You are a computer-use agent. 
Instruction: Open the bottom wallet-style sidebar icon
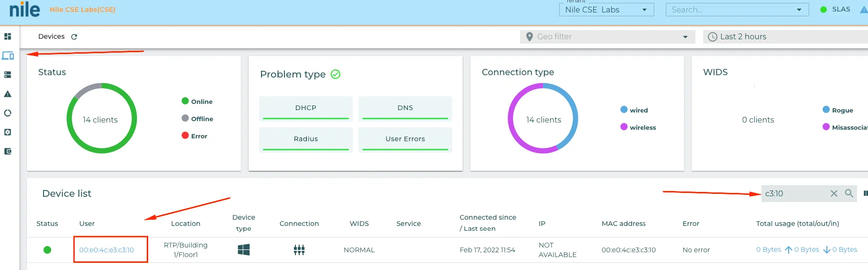(x=8, y=151)
